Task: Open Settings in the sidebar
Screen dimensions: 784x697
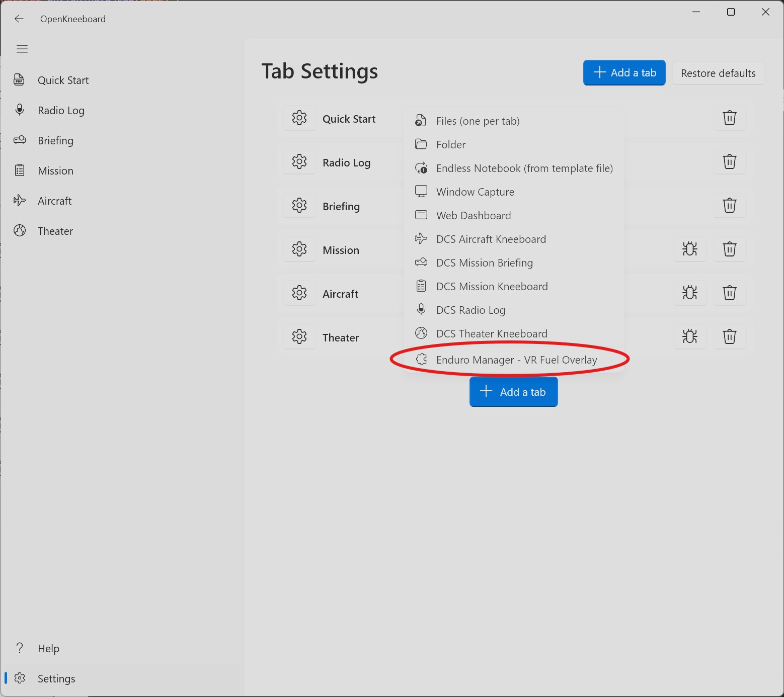Action: (x=121, y=679)
